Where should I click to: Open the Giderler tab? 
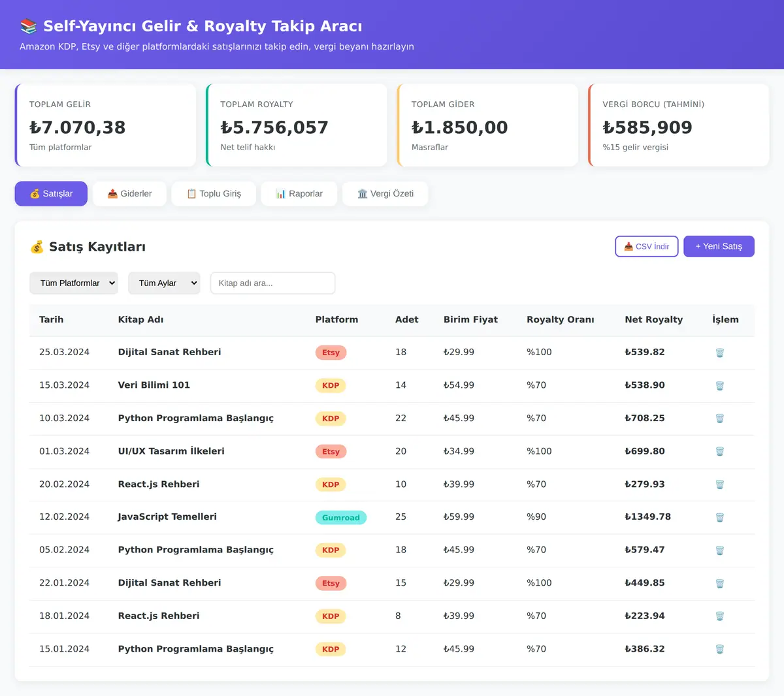pos(129,194)
